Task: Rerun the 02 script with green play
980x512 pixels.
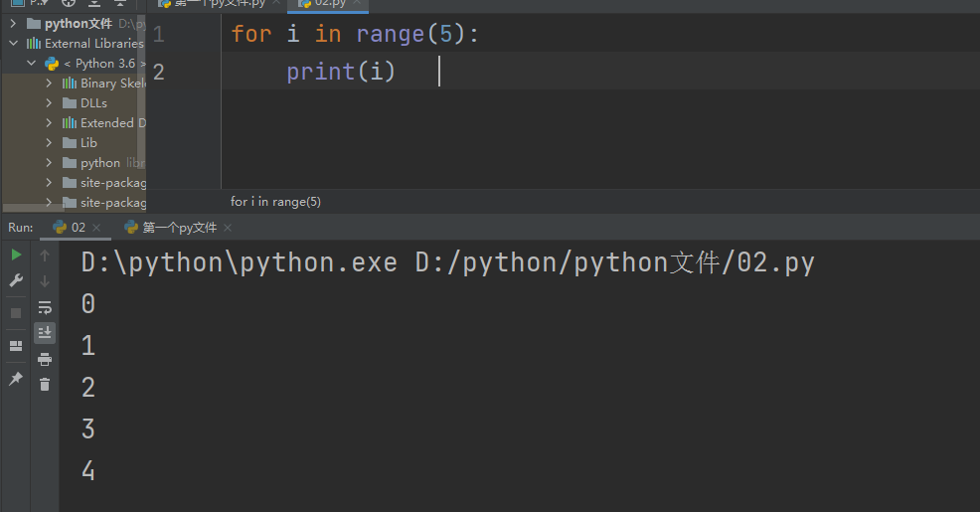Action: (x=16, y=256)
